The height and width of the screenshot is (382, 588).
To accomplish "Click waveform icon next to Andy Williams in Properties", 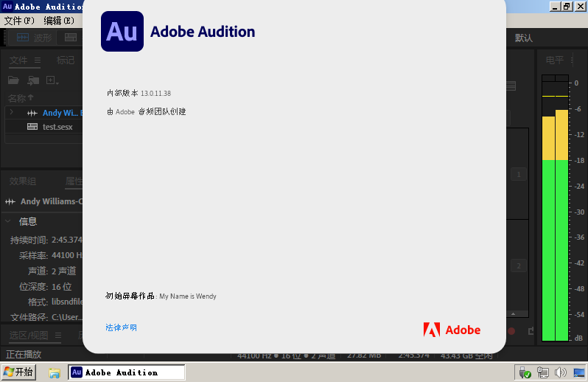I will 10,202.
